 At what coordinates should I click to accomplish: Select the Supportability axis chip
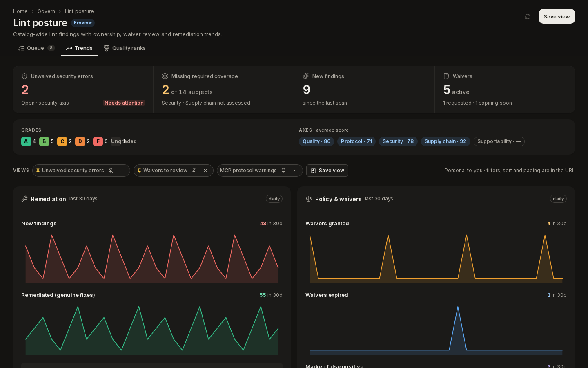pyautogui.click(x=499, y=141)
